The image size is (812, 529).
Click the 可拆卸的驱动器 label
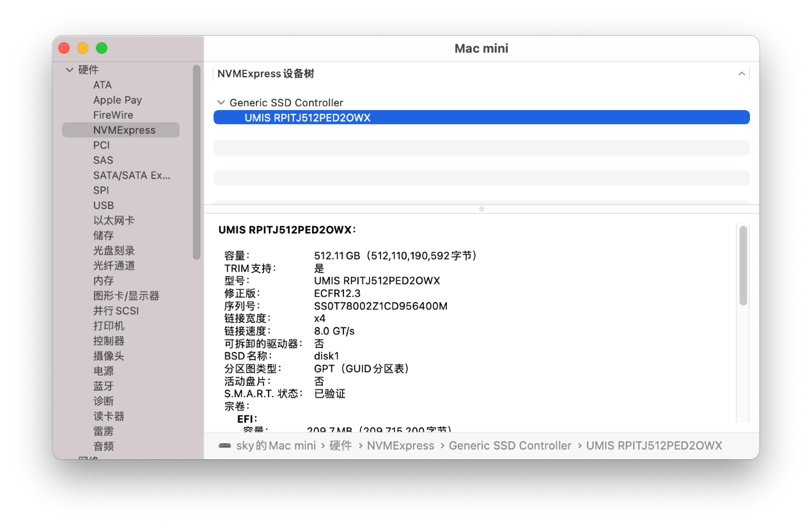(x=263, y=343)
